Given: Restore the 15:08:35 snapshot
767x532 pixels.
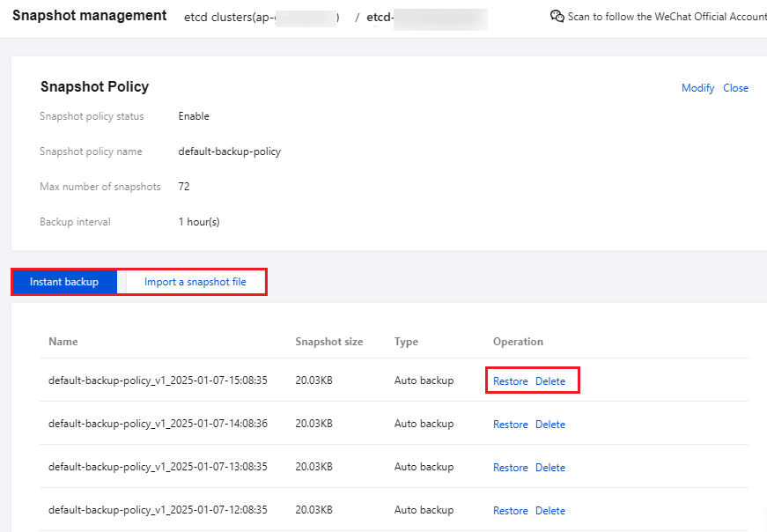Looking at the screenshot, I should pos(510,381).
